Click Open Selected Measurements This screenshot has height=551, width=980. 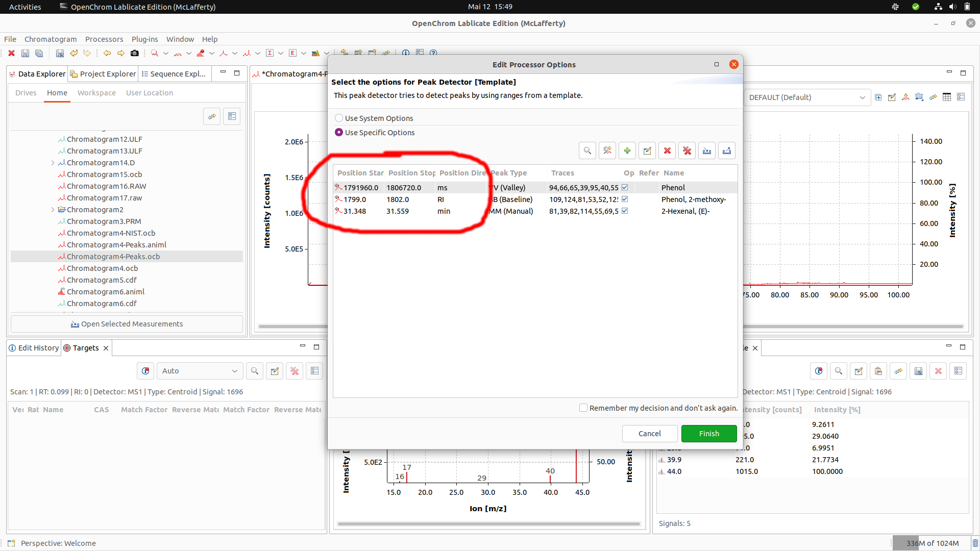[x=127, y=323]
